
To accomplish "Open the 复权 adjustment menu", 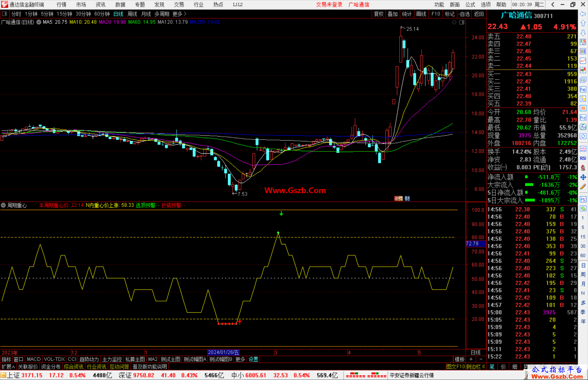I will click(379, 14).
